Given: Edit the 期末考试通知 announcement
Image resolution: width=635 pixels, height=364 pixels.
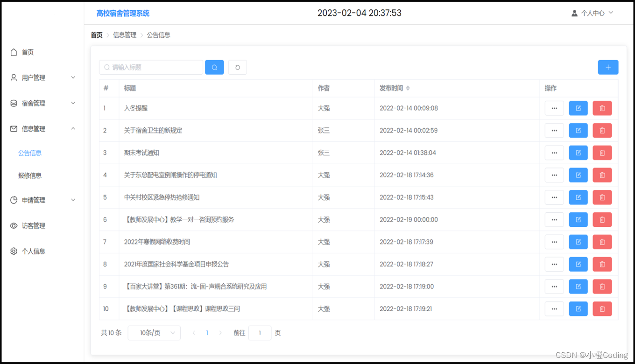Looking at the screenshot, I should (578, 153).
